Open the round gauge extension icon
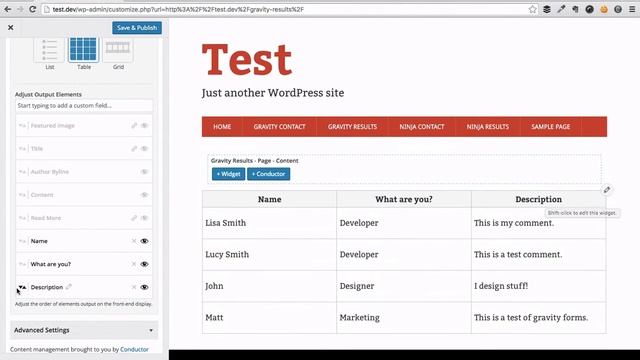 589,9
